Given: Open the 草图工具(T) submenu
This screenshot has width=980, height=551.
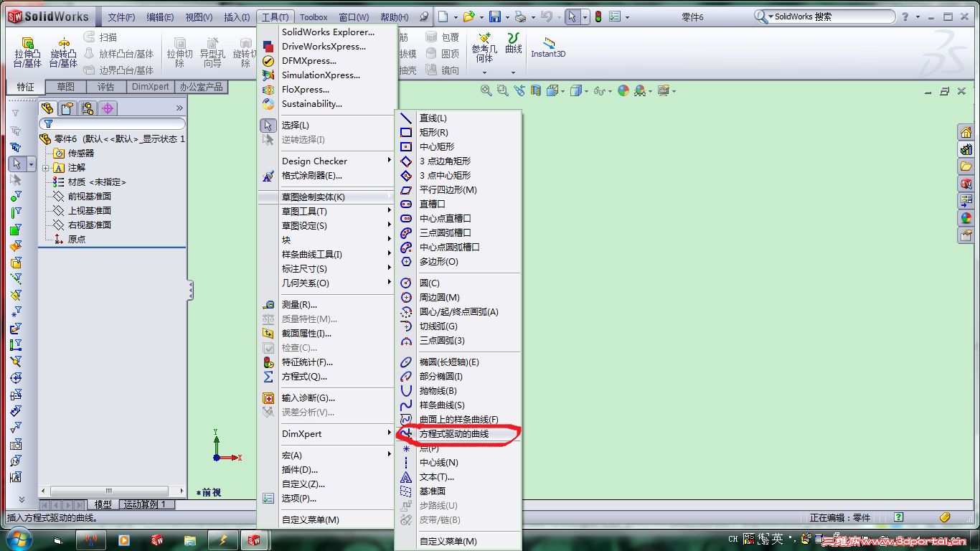Looking at the screenshot, I should coord(327,211).
